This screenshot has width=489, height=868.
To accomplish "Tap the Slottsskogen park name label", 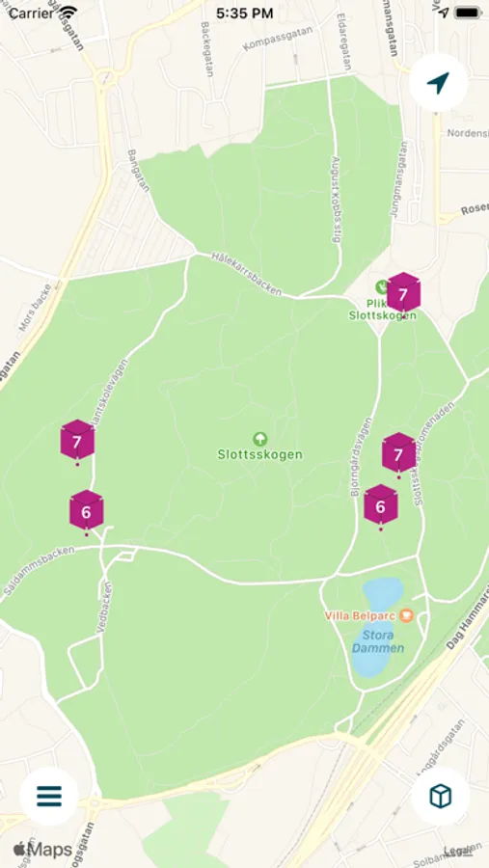I will click(x=259, y=454).
